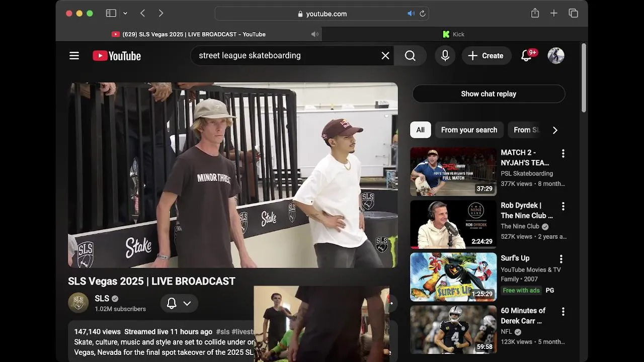Click the Free with ads badge
Viewport: 644px width, 362px height.
tap(521, 290)
